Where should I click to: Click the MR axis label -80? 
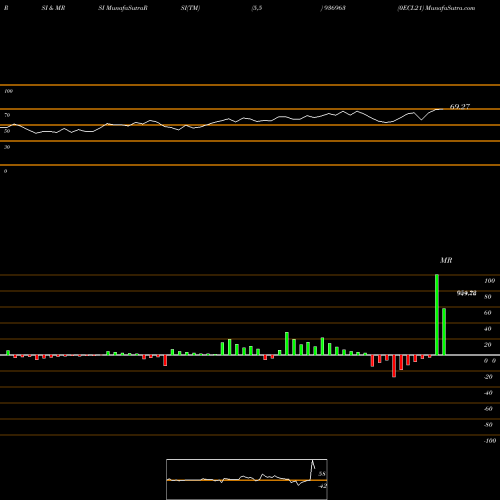coord(488,425)
